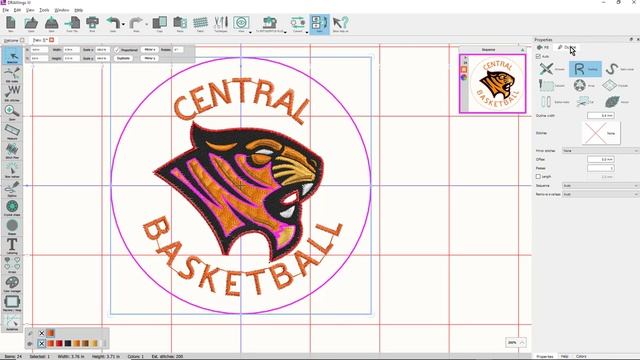This screenshot has height=360, width=640.
Task: Click the Mirror y button
Action: point(150,58)
